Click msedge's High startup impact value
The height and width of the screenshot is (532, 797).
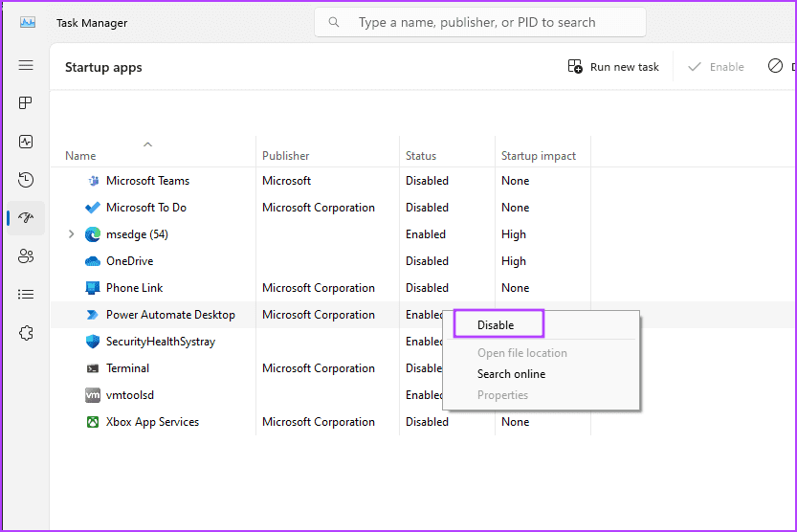[514, 234]
